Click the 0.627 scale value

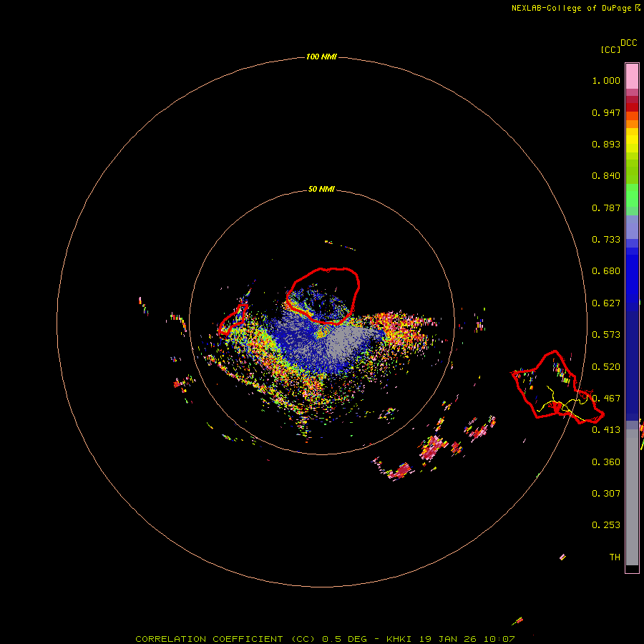pos(606,303)
